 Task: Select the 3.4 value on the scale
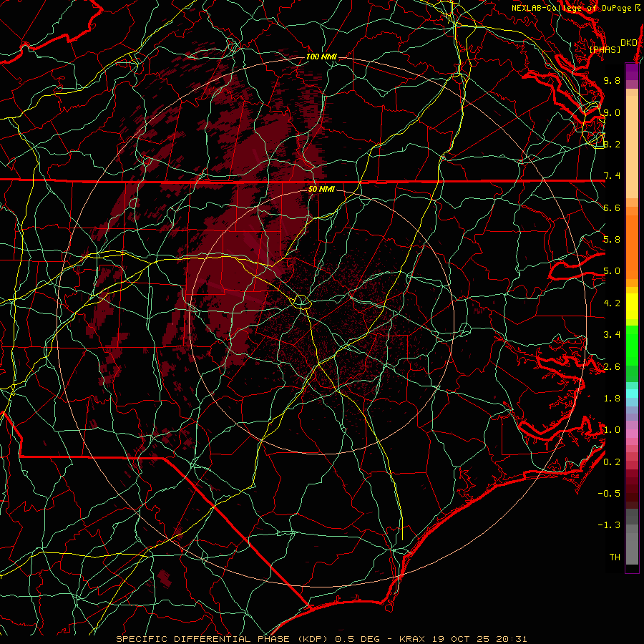[612, 335]
